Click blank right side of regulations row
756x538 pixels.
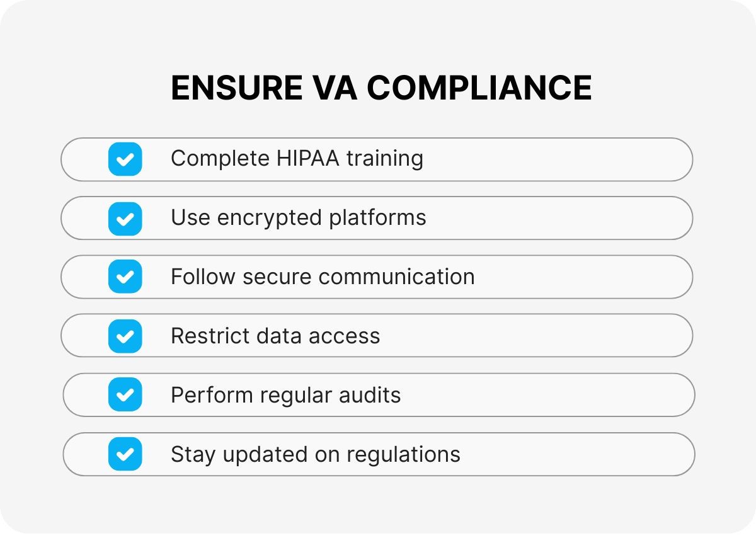[580, 454]
